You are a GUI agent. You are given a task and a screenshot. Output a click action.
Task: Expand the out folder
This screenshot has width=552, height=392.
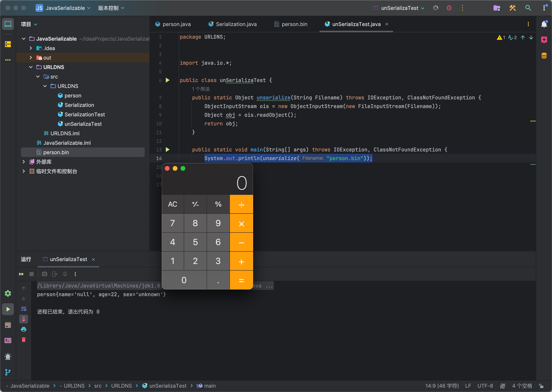[x=31, y=58]
